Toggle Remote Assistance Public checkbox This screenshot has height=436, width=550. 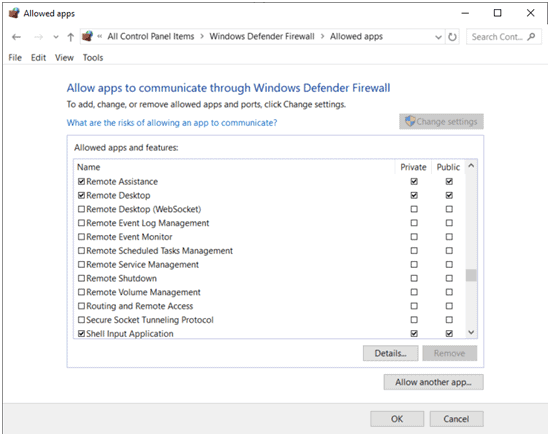449,181
